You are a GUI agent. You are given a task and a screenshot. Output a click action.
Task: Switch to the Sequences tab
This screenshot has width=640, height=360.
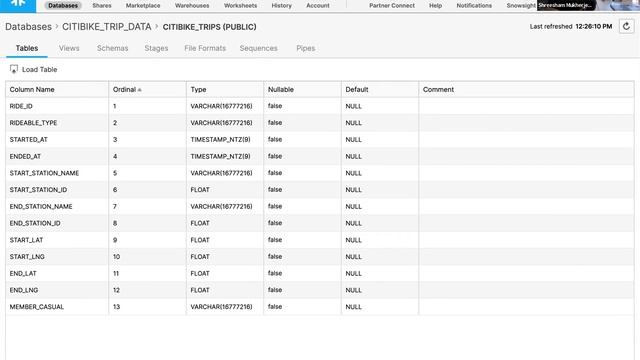coord(258,48)
